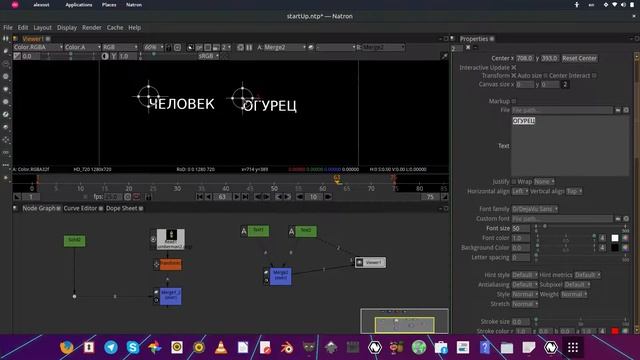Open the Color.RGBA layer dropdown
This screenshot has width=640, height=360.
coord(38,47)
